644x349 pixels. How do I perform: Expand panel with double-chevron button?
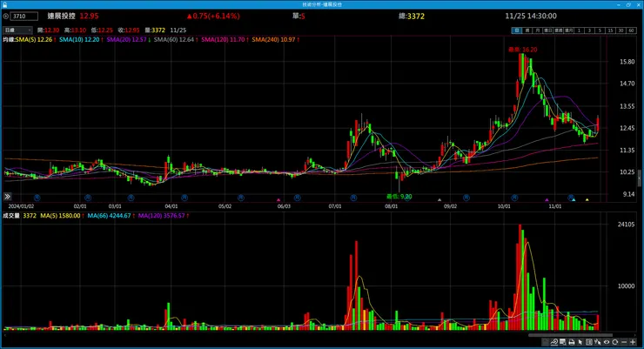(x=7, y=197)
